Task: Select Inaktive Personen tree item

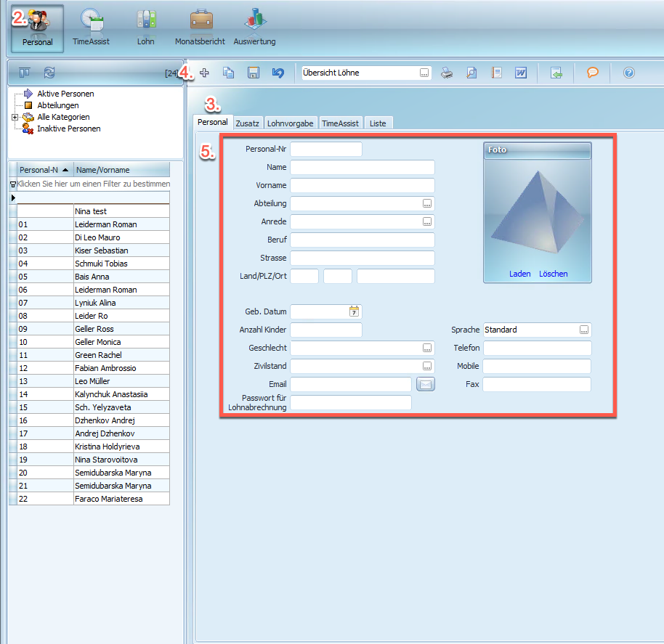Action: click(x=69, y=129)
